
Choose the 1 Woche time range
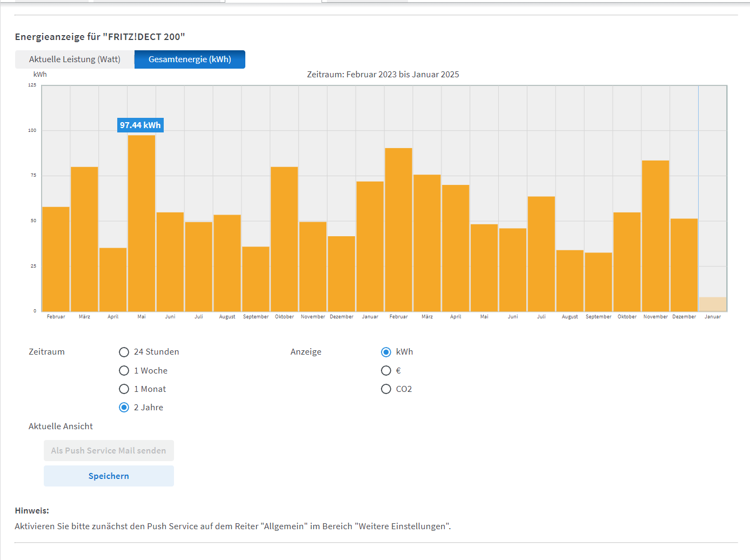124,371
